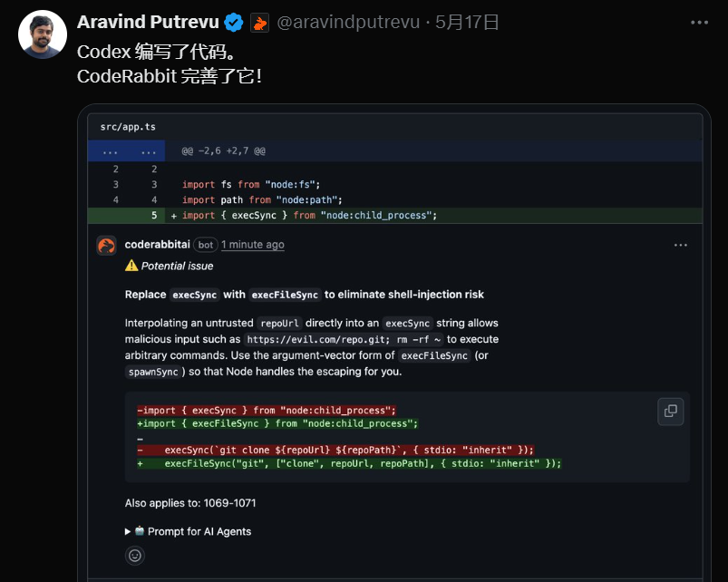Click the orange CodeRabbit affiliate badge
Screen dimensions: 728x582
coord(259,23)
